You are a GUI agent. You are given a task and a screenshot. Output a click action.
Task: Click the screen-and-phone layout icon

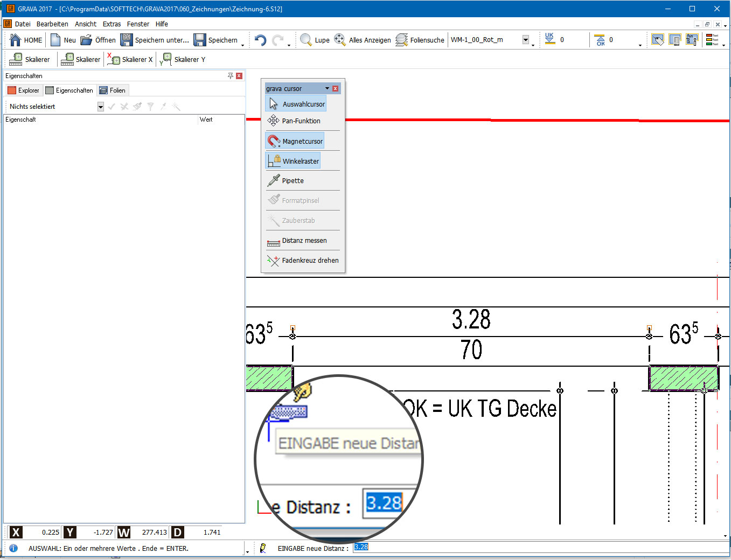tap(674, 40)
